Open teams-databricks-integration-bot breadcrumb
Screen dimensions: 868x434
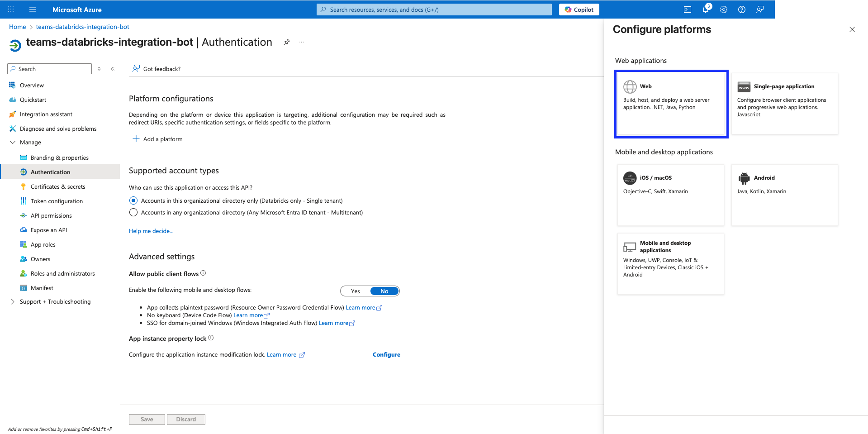point(83,27)
